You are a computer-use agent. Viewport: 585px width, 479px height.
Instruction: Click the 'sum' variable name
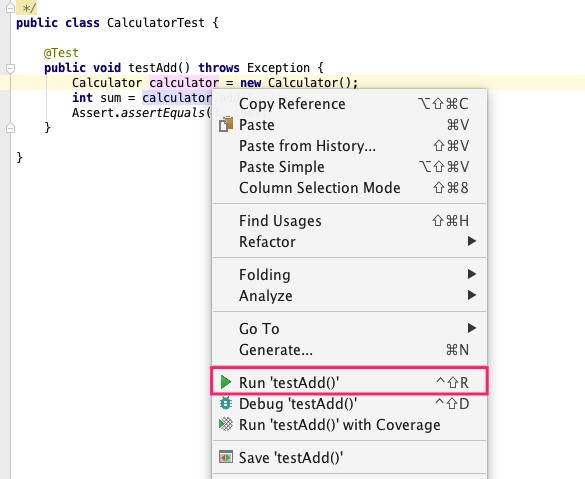(x=110, y=98)
